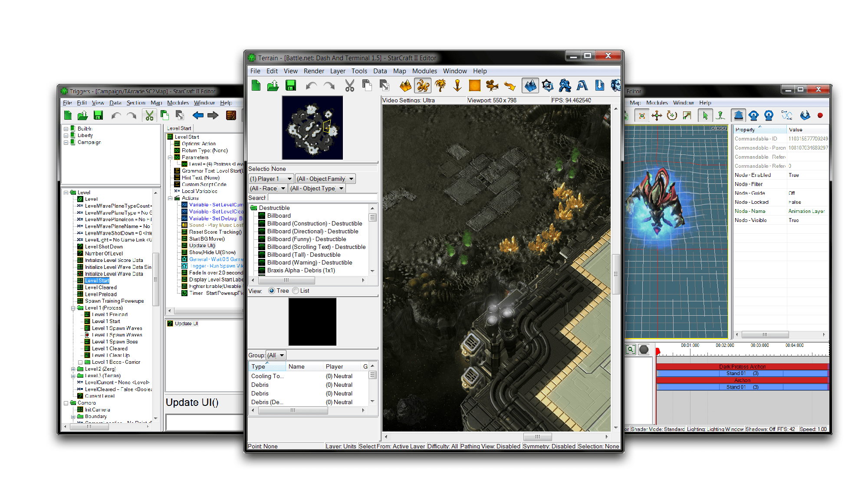Click the Cut scissors icon in the Terrain toolbar

(350, 85)
